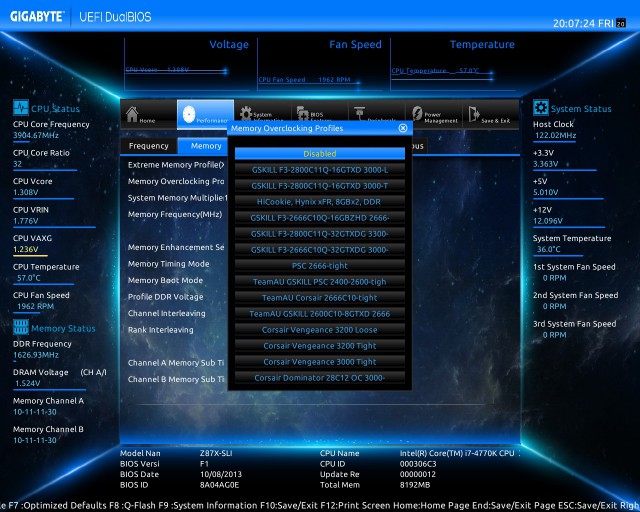Screen dimensions: 640x512
Task: Select the PSC 2666-tight profile
Action: pos(320,266)
